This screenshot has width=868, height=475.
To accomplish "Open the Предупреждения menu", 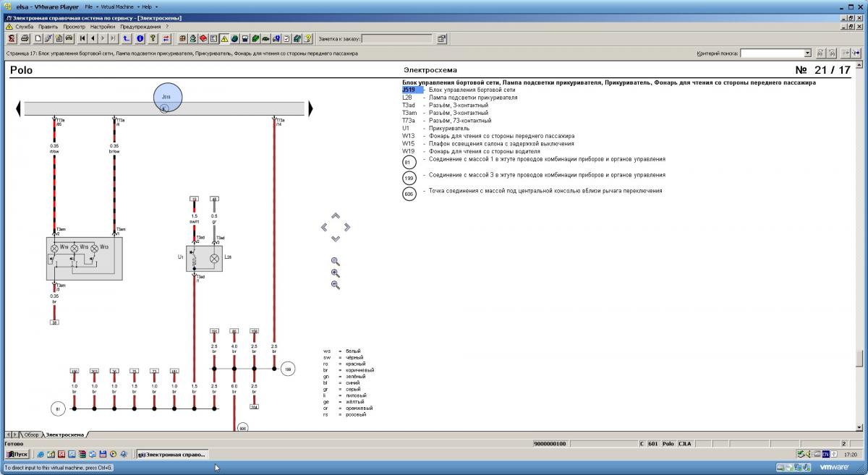I will click(141, 26).
